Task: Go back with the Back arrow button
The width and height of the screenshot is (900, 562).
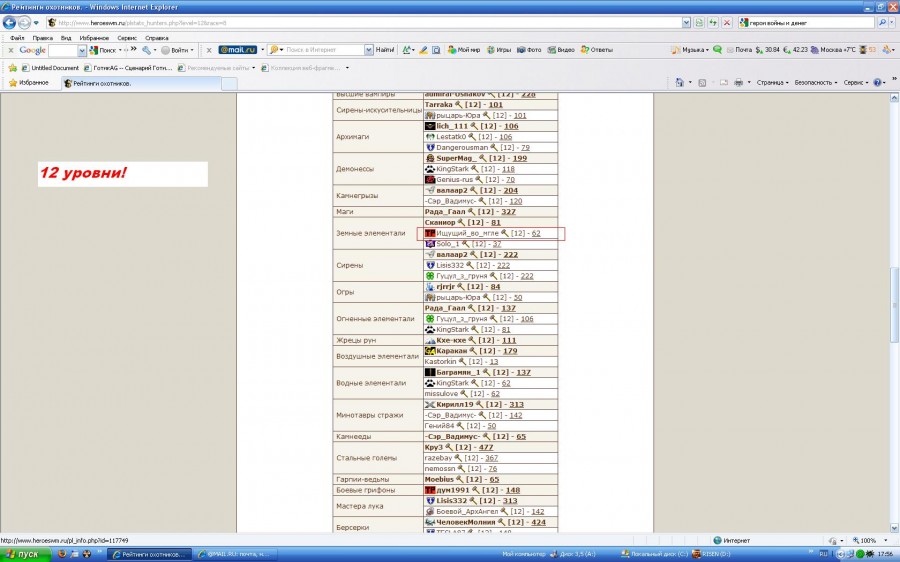Action: [9, 22]
